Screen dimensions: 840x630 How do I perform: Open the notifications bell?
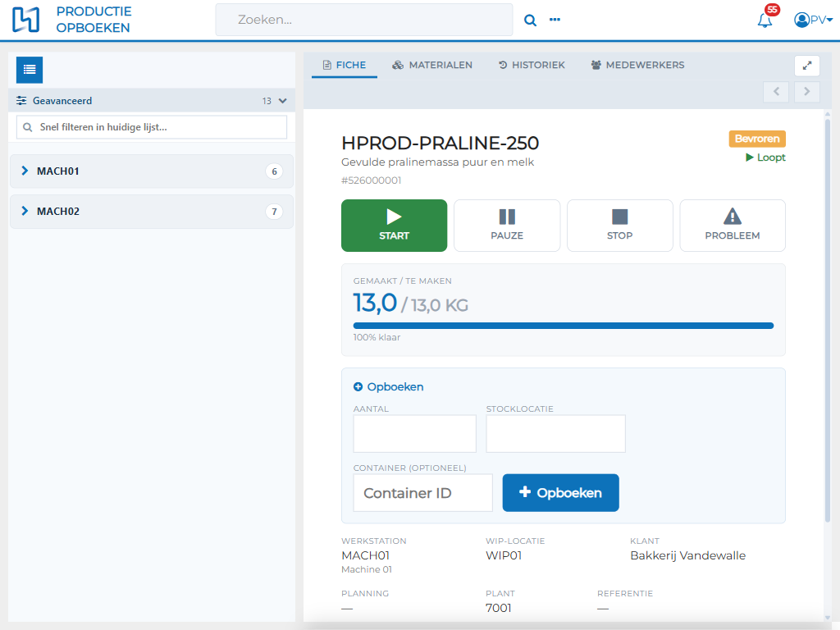click(x=765, y=21)
